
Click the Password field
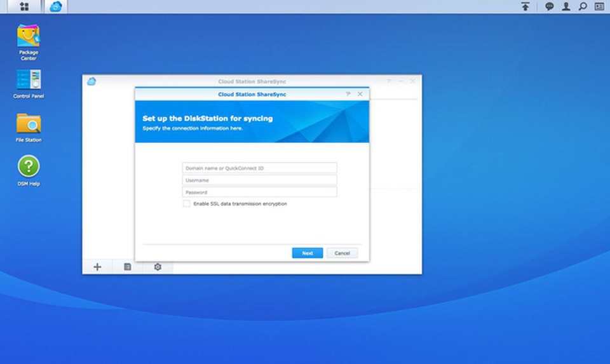point(259,192)
